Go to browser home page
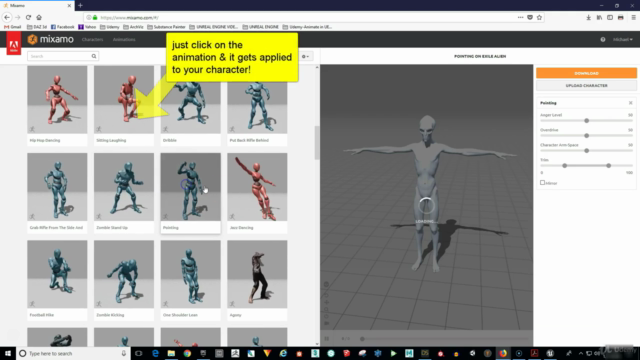 [x=39, y=18]
